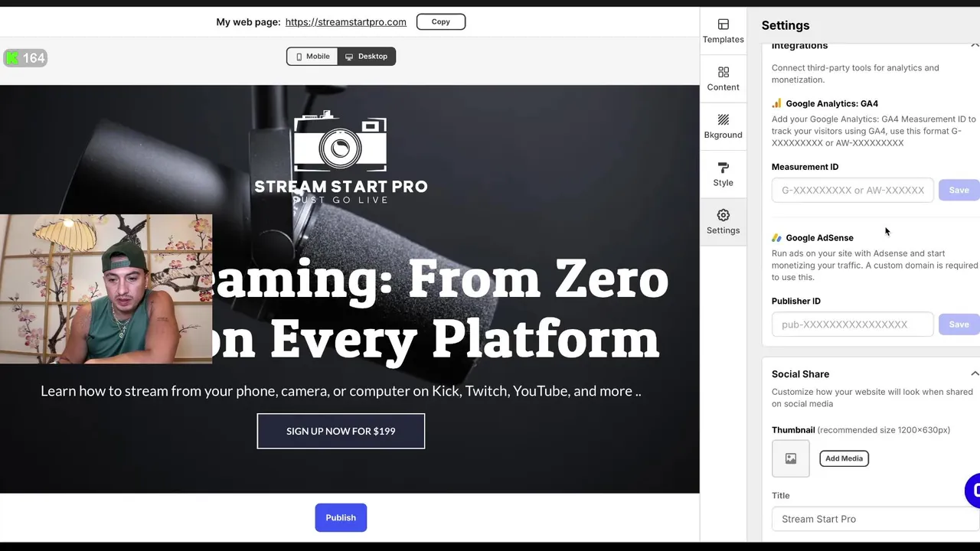This screenshot has height=551, width=980.
Task: Publish the website
Action: point(341,518)
